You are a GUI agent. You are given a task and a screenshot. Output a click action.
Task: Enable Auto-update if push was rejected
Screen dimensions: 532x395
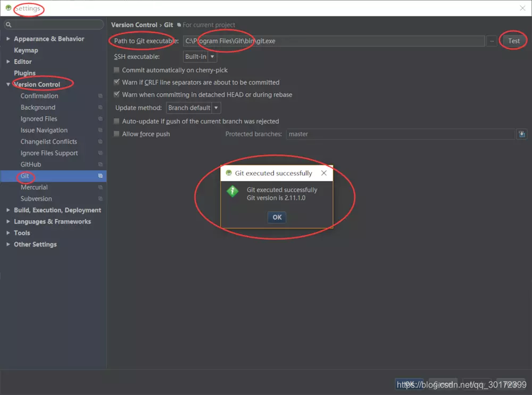click(x=117, y=121)
